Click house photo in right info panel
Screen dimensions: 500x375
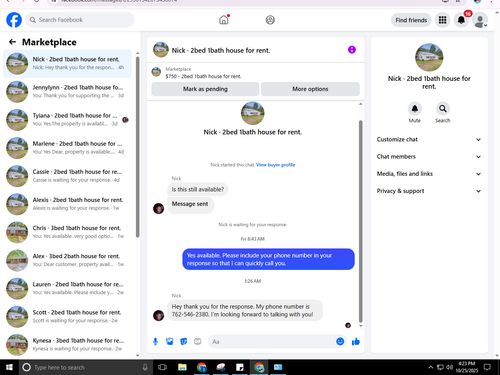pyautogui.click(x=429, y=57)
